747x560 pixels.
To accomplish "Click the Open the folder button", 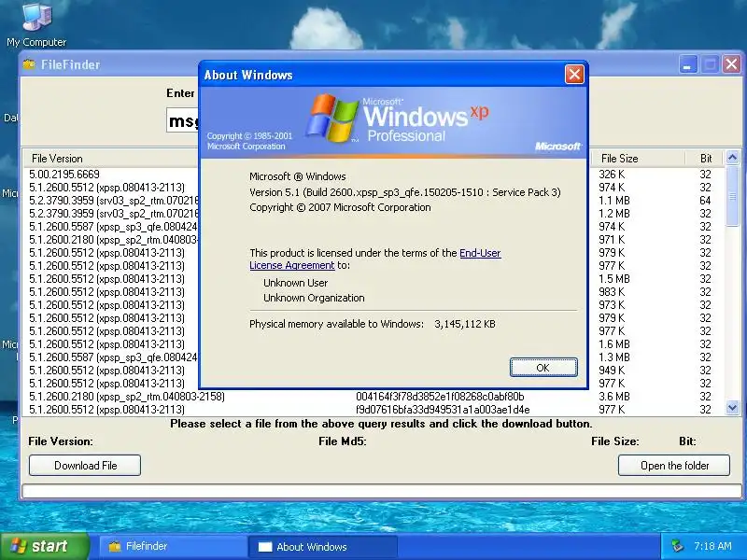I will pos(674,465).
